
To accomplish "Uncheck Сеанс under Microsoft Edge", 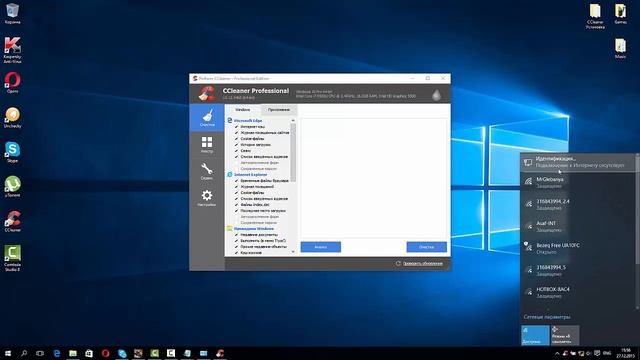I will pos(236,151).
